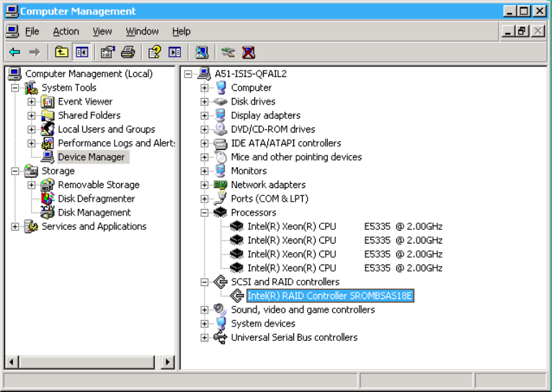Collapse the System Tools node
552x392 pixels.
pos(15,88)
